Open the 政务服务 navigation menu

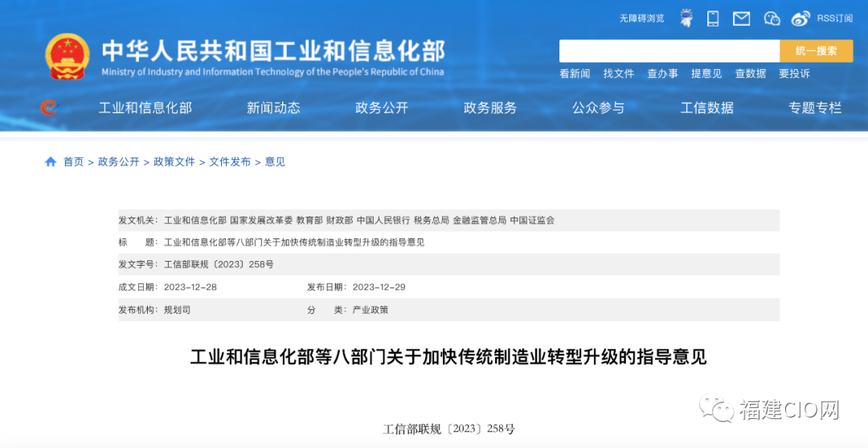pos(490,108)
